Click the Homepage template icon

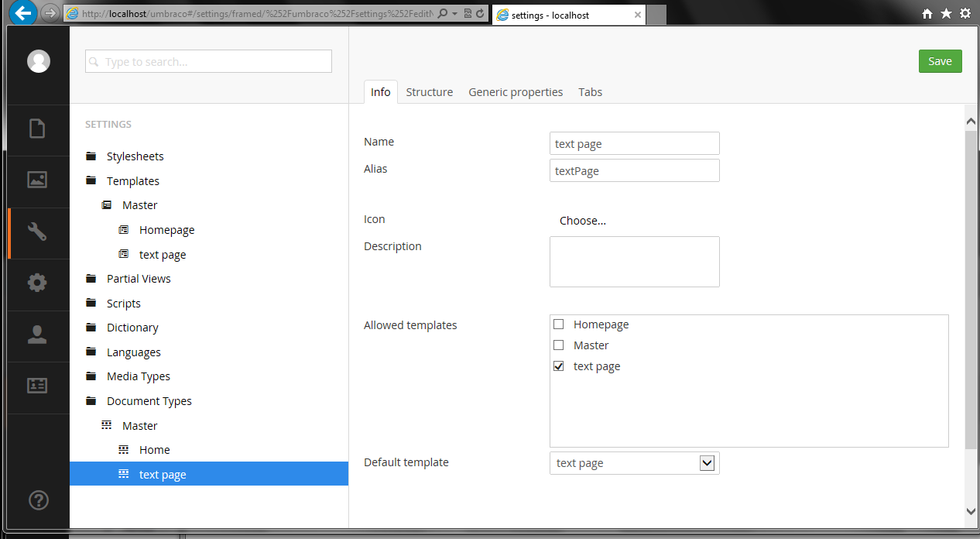(123, 230)
